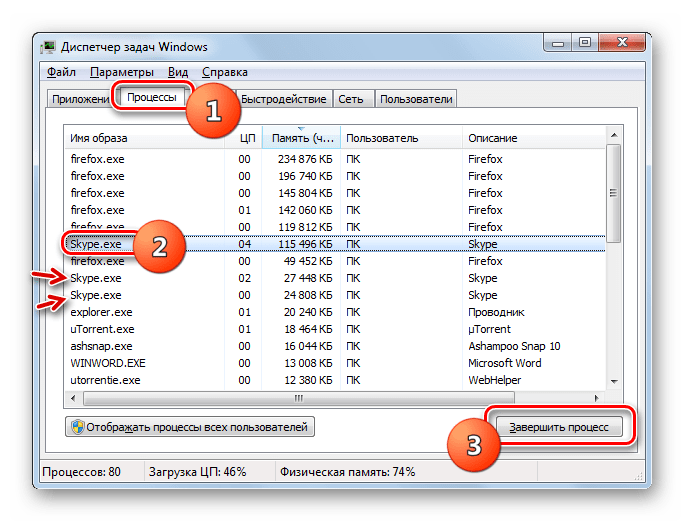Select Skype.exe row using 27 448 КБ
The height and width of the screenshot is (522, 685).
click(335, 278)
